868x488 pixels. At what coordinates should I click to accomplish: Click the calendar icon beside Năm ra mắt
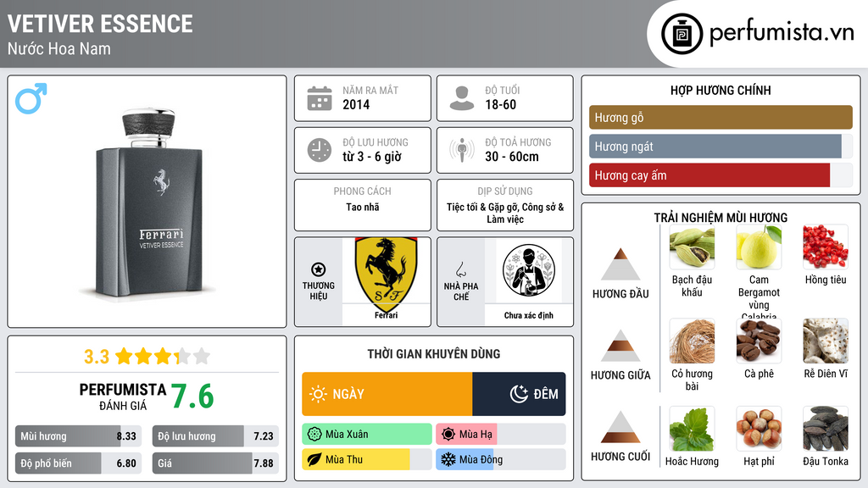click(x=320, y=98)
